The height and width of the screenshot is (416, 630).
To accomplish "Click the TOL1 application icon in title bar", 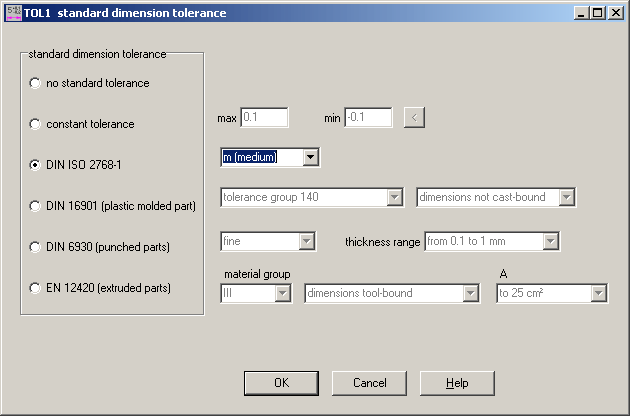I will pos(11,13).
